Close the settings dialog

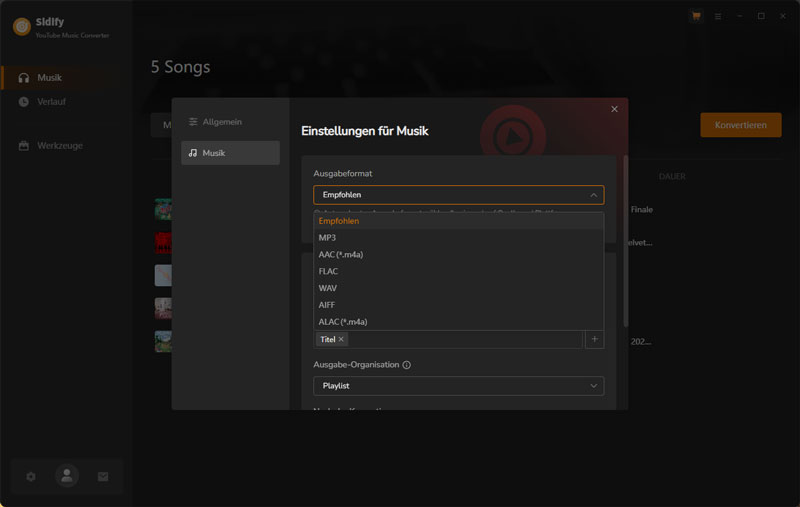coord(614,109)
